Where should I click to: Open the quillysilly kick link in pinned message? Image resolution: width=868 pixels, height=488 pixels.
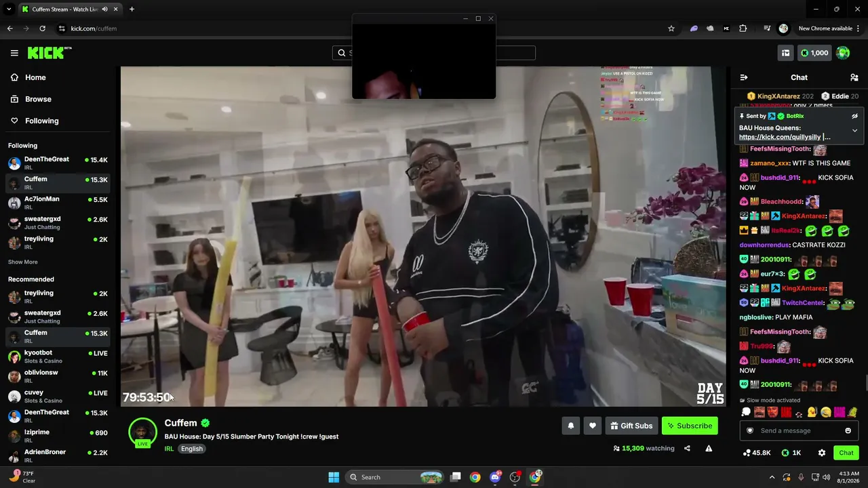(780, 137)
